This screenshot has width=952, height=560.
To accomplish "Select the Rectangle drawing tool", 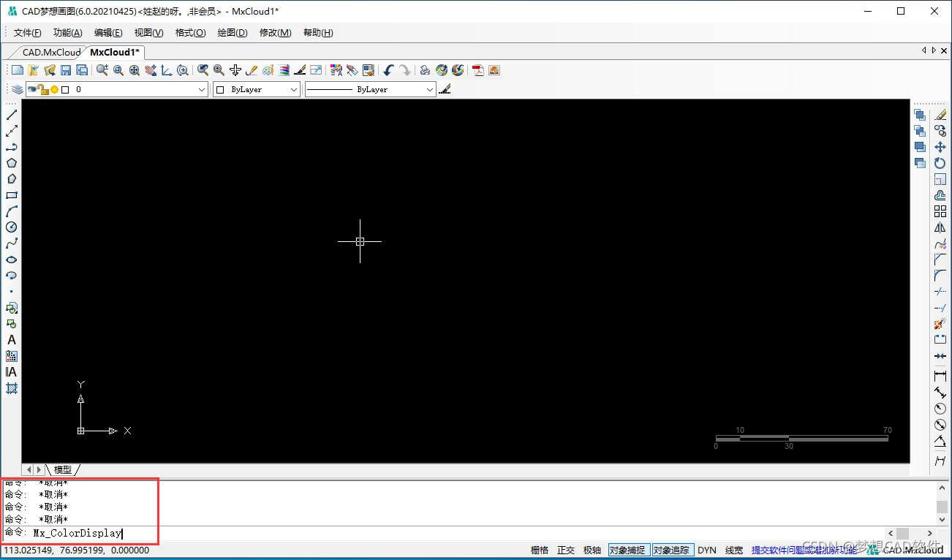I will (x=11, y=195).
